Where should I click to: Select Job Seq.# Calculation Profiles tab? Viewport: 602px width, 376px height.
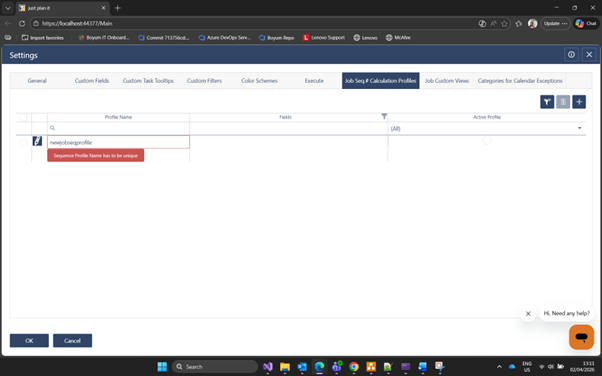380,81
